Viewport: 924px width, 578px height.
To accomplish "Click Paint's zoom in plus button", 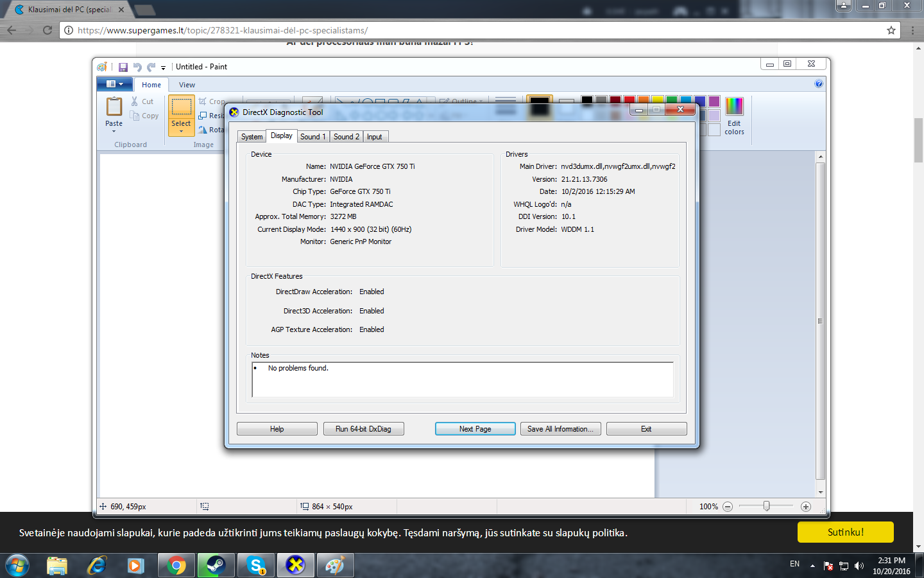I will 806,507.
